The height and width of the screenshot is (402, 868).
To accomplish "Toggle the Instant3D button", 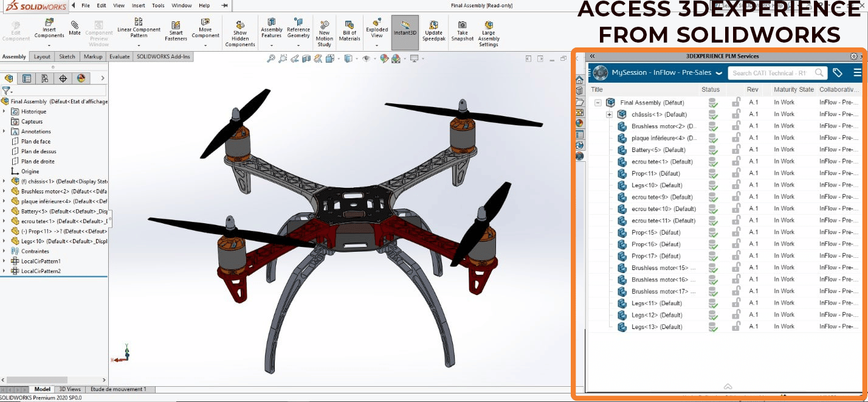I will 405,27.
